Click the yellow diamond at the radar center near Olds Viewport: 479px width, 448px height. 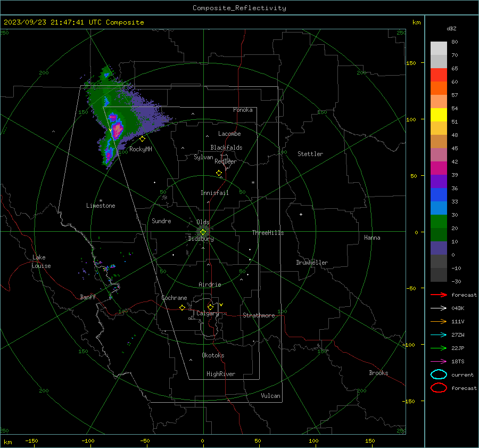click(203, 232)
